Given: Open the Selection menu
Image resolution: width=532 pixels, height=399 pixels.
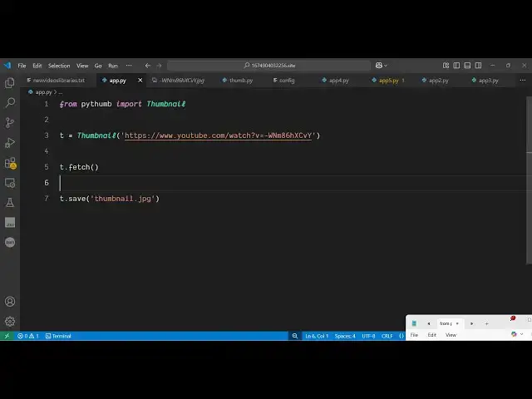Looking at the screenshot, I should click(59, 66).
